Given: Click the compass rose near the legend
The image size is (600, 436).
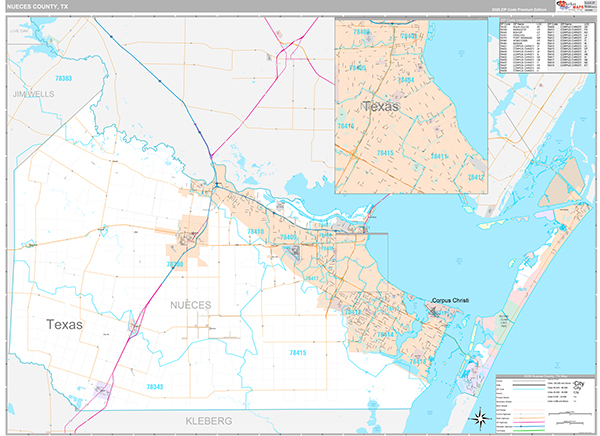Looking at the screenshot, I should pos(480,418).
